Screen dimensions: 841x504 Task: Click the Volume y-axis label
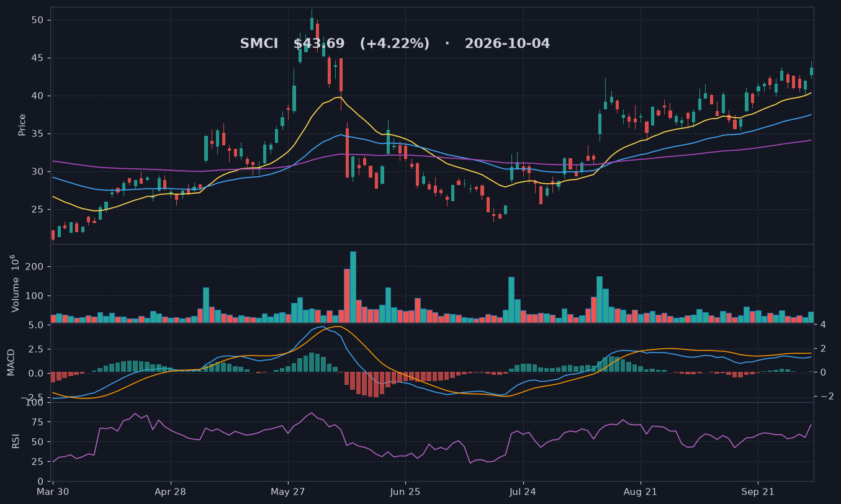(16, 283)
